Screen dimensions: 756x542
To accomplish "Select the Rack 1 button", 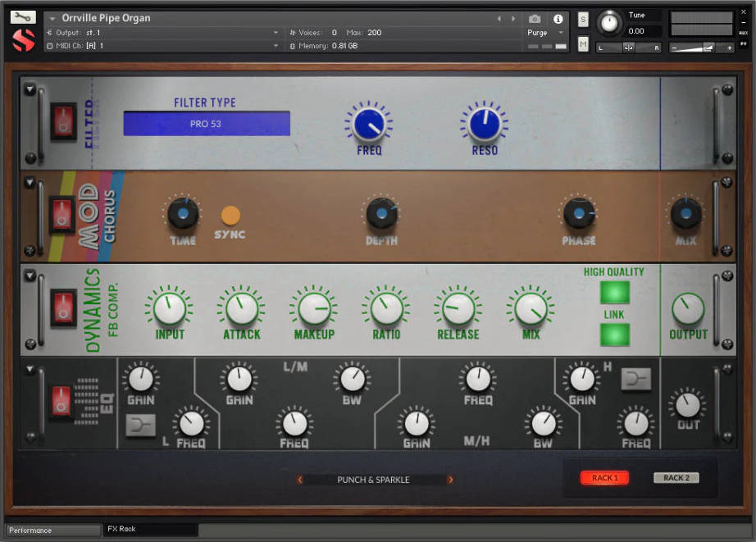I will (x=604, y=478).
